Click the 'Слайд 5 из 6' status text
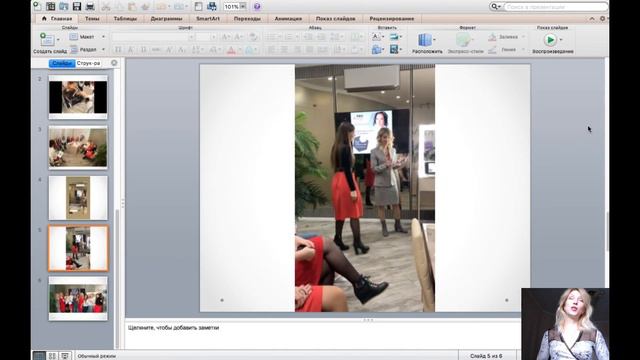 pos(486,356)
